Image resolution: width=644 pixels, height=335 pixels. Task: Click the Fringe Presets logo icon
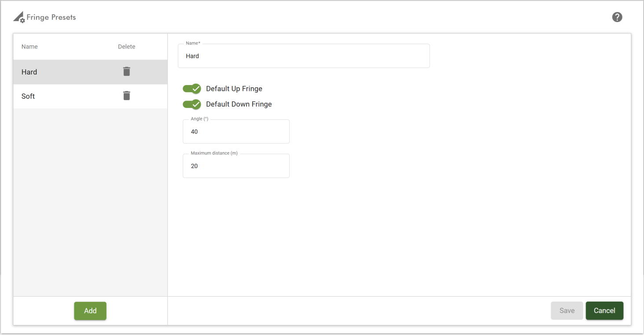[x=19, y=18]
